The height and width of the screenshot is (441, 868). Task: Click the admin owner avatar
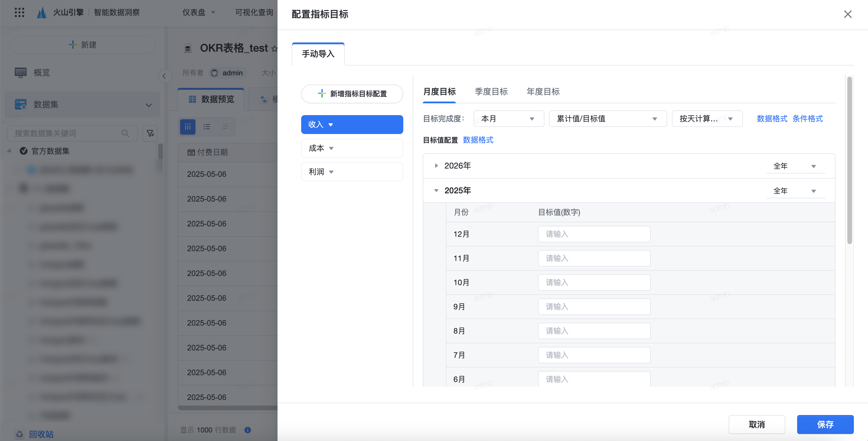point(214,73)
